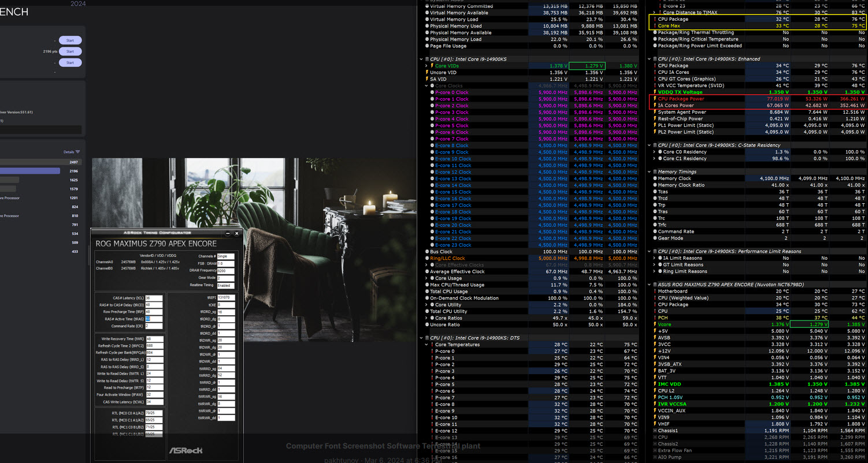
Task: Expand the Core Utility row
Action: point(426,305)
